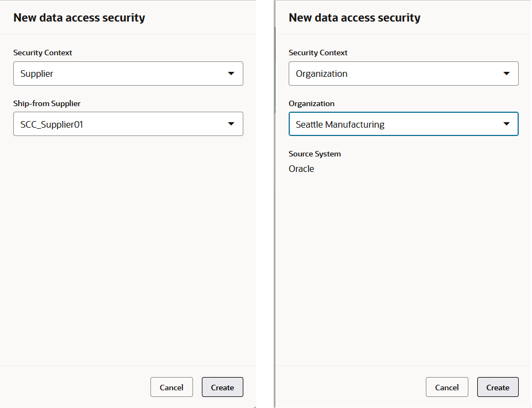
Task: Click the Security Context label in right dialog
Action: coord(318,53)
